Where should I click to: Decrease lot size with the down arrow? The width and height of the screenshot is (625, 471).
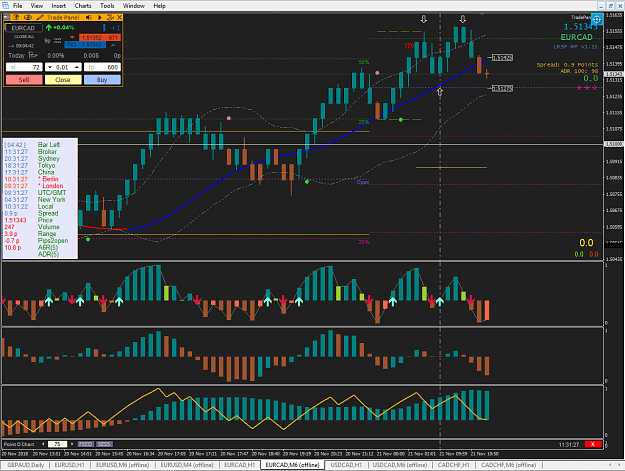[50, 67]
